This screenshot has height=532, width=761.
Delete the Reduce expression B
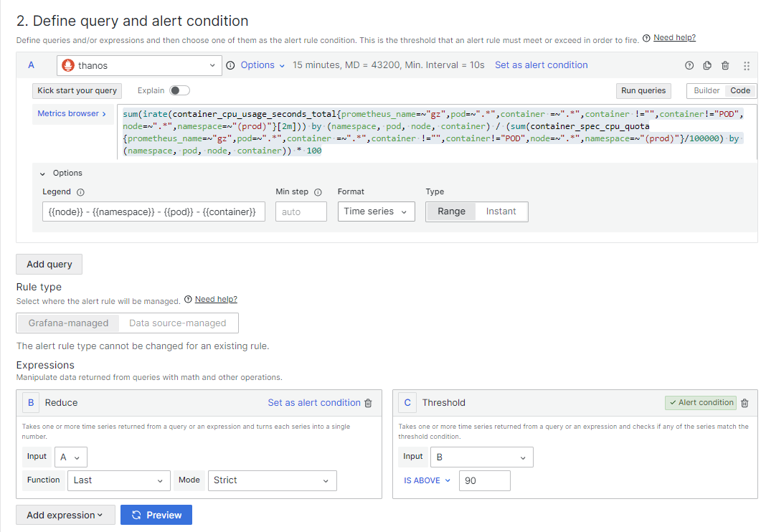coord(369,403)
